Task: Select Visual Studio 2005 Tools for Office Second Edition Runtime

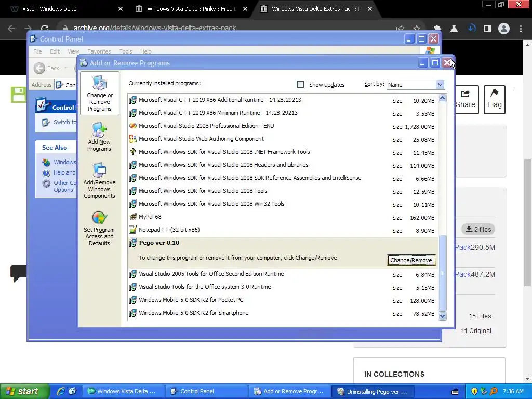Action: pyautogui.click(x=283, y=274)
